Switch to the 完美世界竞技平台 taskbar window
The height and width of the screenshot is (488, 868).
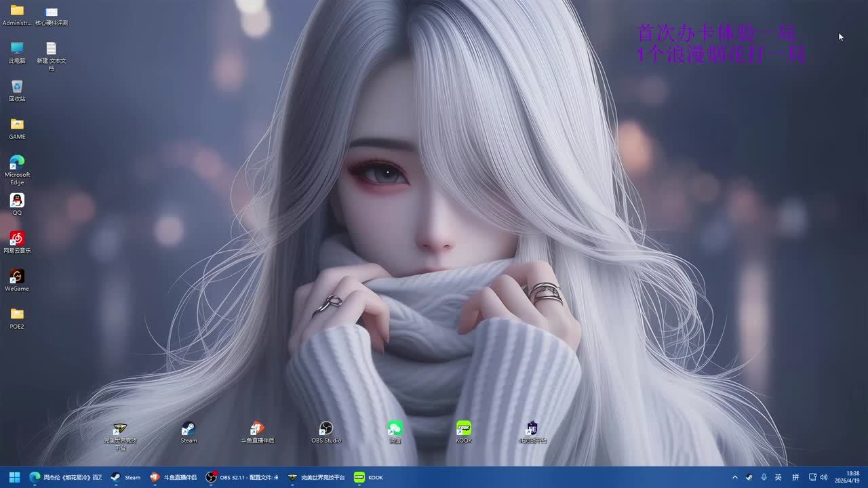(x=317, y=477)
